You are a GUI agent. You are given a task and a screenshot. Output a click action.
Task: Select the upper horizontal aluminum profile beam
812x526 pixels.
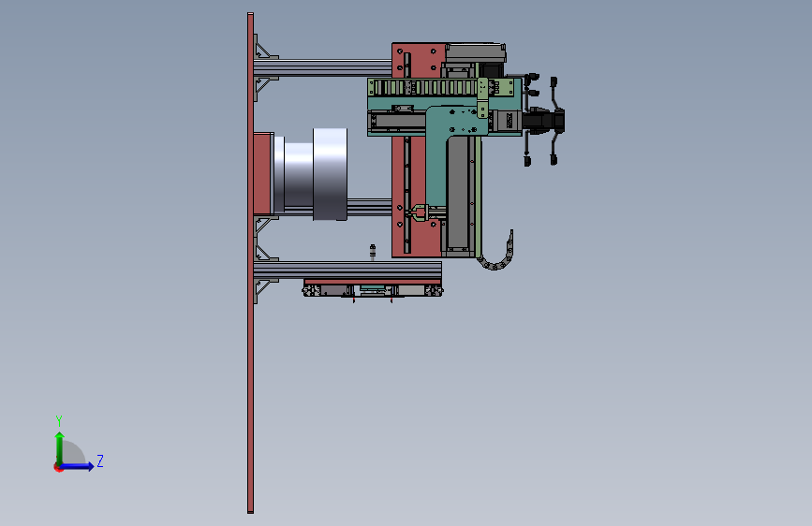[322, 67]
